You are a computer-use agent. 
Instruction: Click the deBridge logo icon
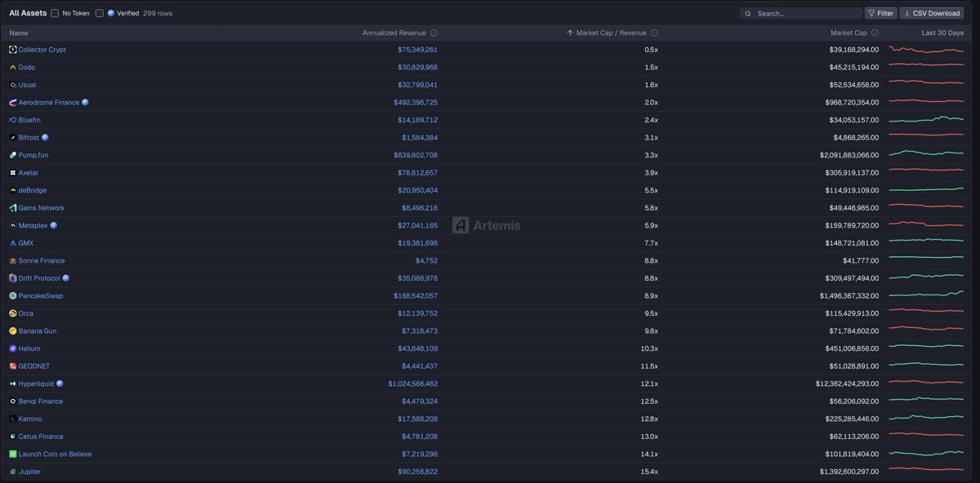tap(12, 190)
